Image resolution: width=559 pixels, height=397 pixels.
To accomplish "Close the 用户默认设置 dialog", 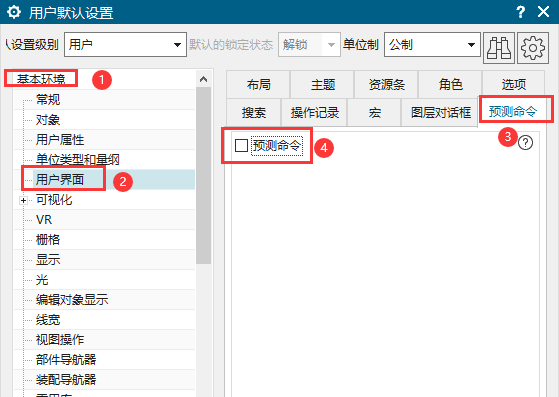I will 543,12.
